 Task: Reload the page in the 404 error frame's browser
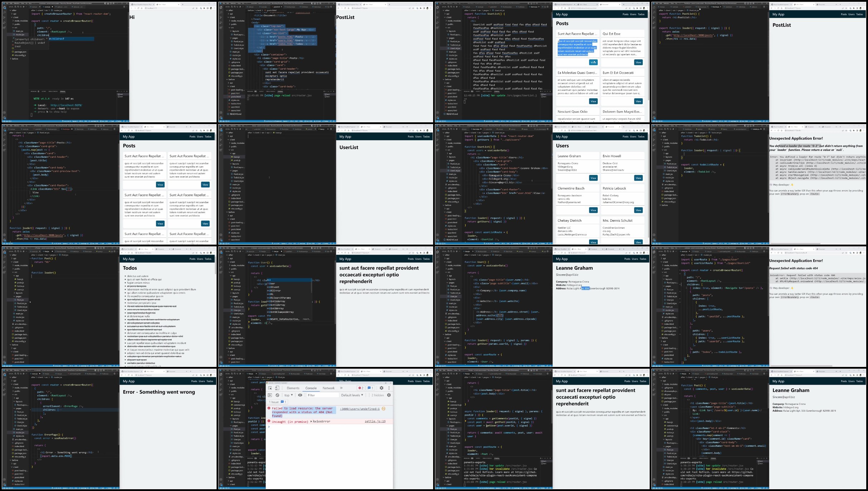(x=778, y=252)
